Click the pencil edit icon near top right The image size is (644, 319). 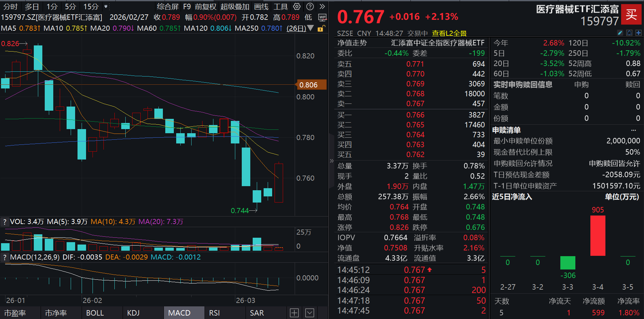point(619,33)
